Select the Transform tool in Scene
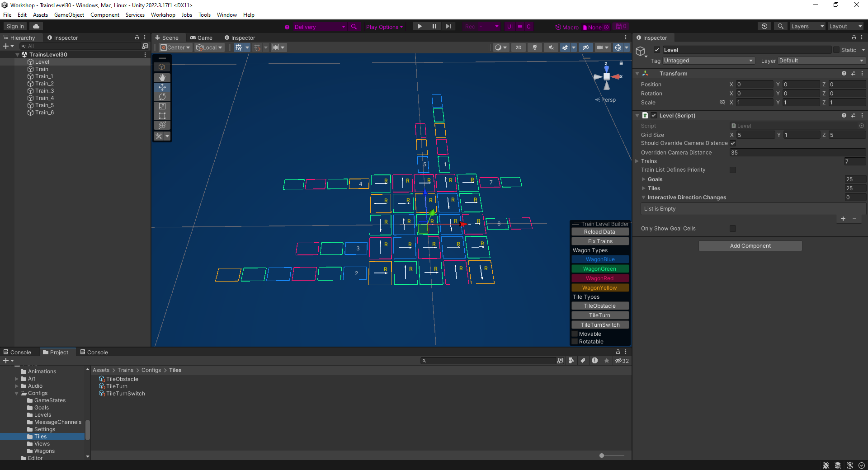The image size is (868, 470). click(162, 125)
